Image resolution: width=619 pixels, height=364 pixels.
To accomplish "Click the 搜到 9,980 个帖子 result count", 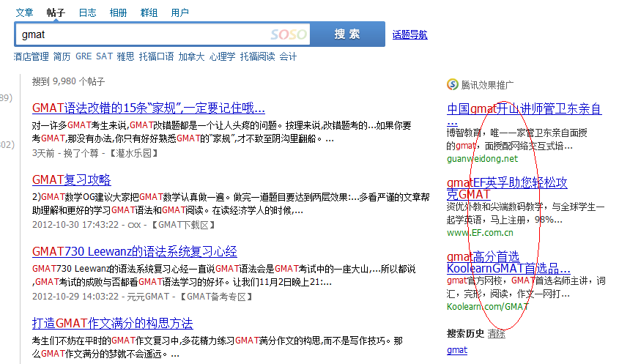I will 68,81.
